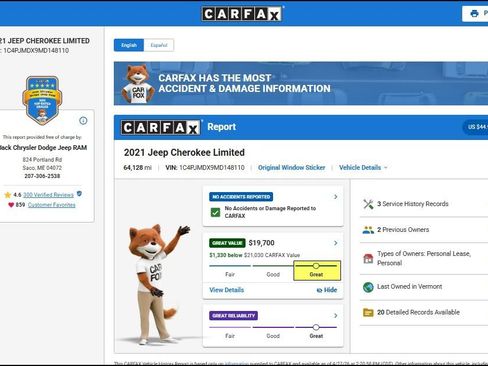Viewport: 488px width, 366px height.
Task: Click the verified shield icon beside reviews
Action: pos(79,194)
